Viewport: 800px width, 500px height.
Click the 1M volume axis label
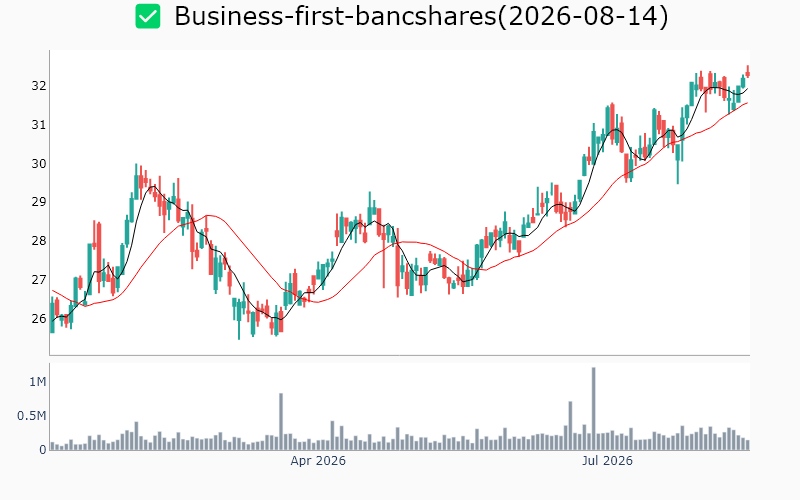pyautogui.click(x=38, y=382)
